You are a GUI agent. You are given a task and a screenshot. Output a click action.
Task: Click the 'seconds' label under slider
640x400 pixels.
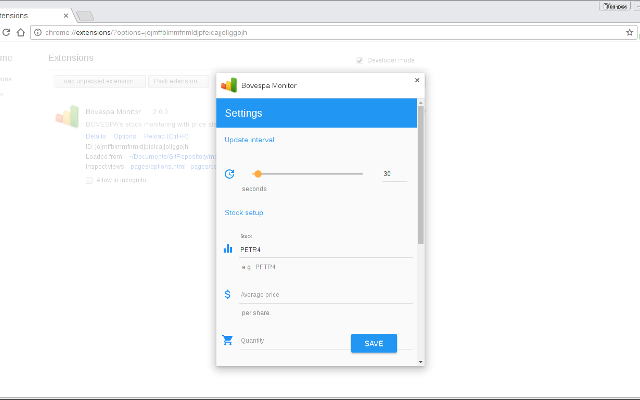(254, 189)
